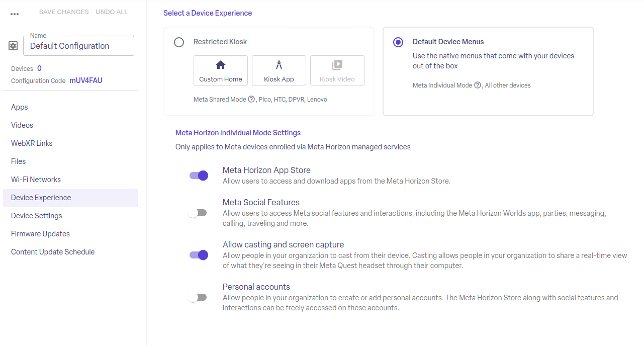Turn on the Personal accounts toggle
Image resolution: width=644 pixels, height=346 pixels.
coord(198,297)
